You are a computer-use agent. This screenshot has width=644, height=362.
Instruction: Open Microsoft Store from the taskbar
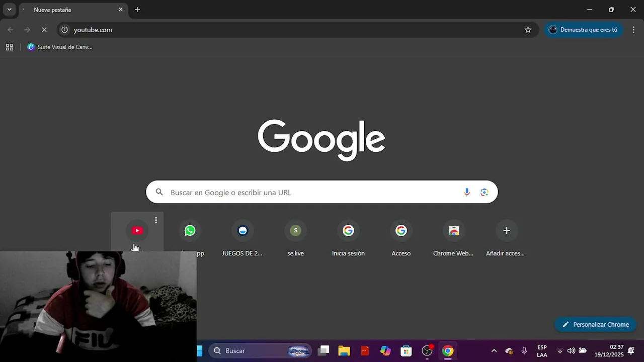(406, 350)
